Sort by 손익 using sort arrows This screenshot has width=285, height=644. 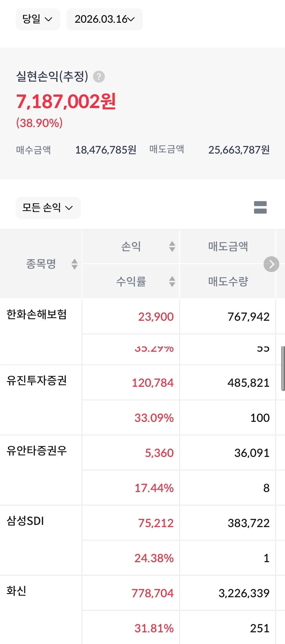[x=172, y=246]
